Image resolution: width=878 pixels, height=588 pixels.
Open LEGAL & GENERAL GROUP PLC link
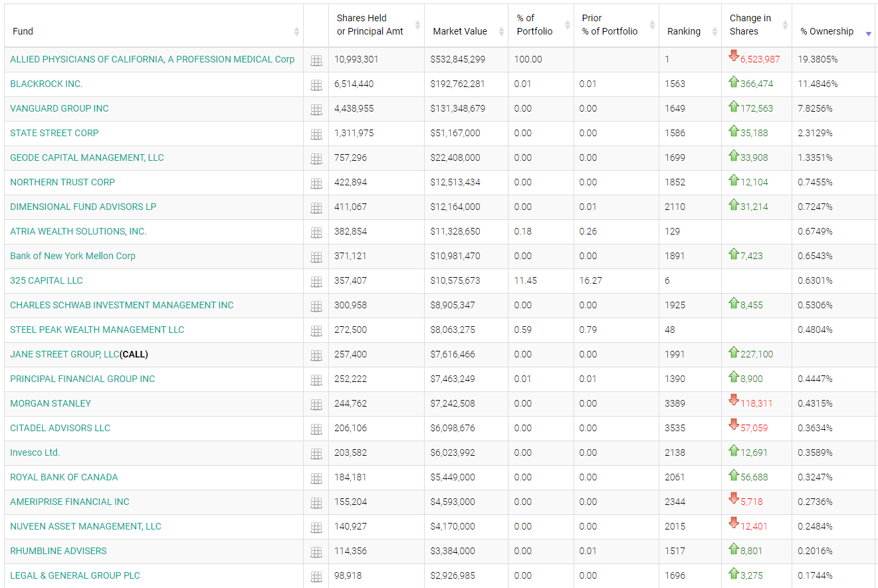[x=75, y=575]
